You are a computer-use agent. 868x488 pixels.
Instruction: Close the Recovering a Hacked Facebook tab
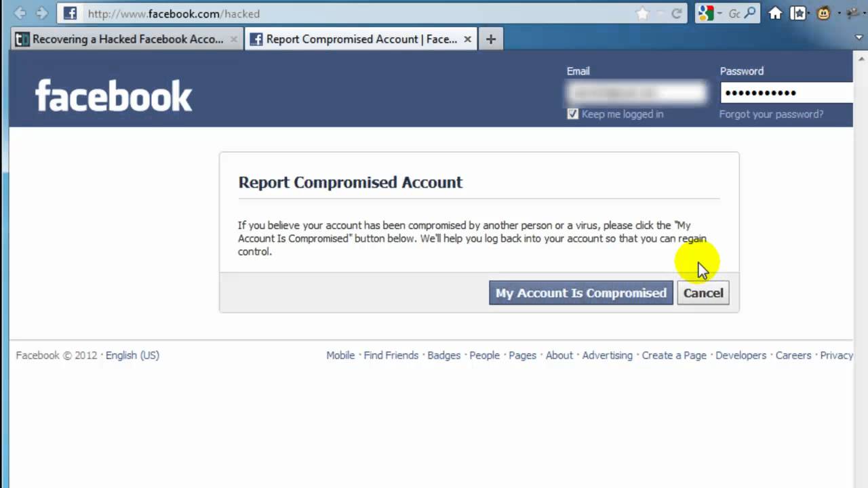coord(234,39)
